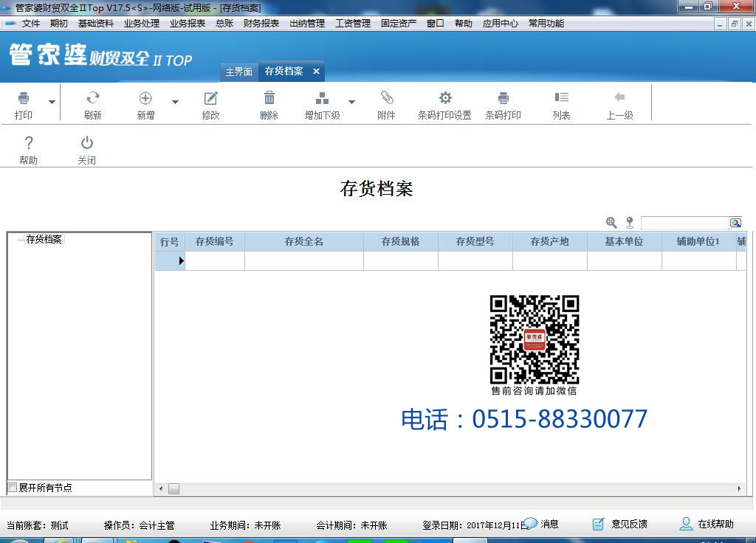Open the Print dropdown arrow
This screenshot has width=756, height=543.
[52, 102]
